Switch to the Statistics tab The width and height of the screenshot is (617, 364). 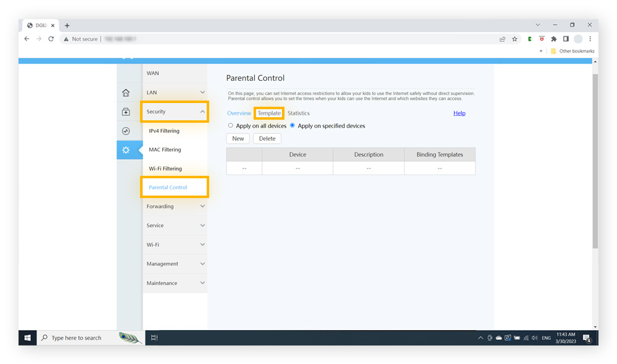tap(299, 114)
